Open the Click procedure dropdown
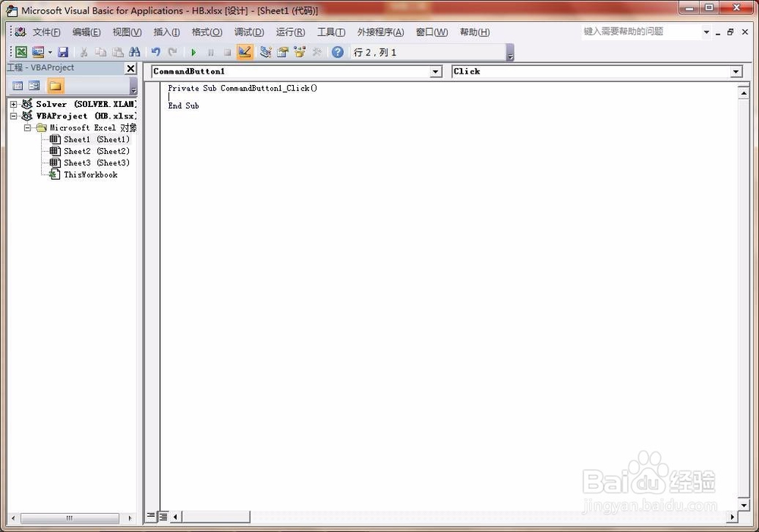The width and height of the screenshot is (759, 532). (x=736, y=71)
